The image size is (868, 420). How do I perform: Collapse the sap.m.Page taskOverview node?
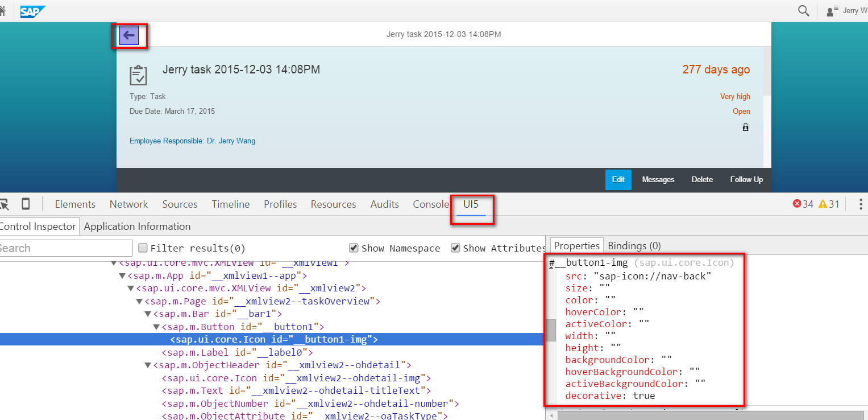point(139,302)
